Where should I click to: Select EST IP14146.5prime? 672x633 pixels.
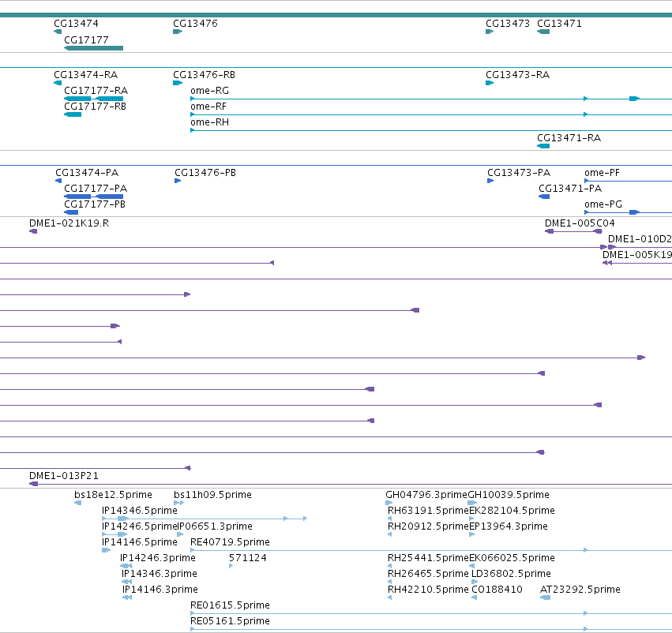tap(139, 542)
